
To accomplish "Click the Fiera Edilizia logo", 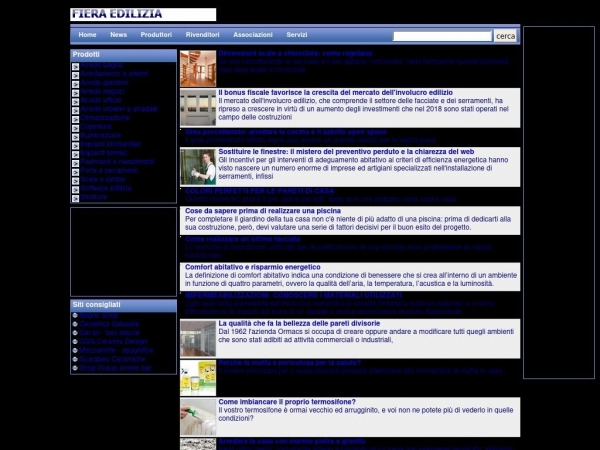I will 143,15.
